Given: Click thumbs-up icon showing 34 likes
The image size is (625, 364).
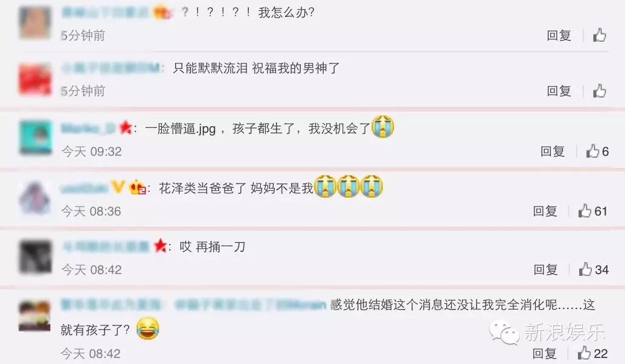Looking at the screenshot, I should (x=585, y=269).
